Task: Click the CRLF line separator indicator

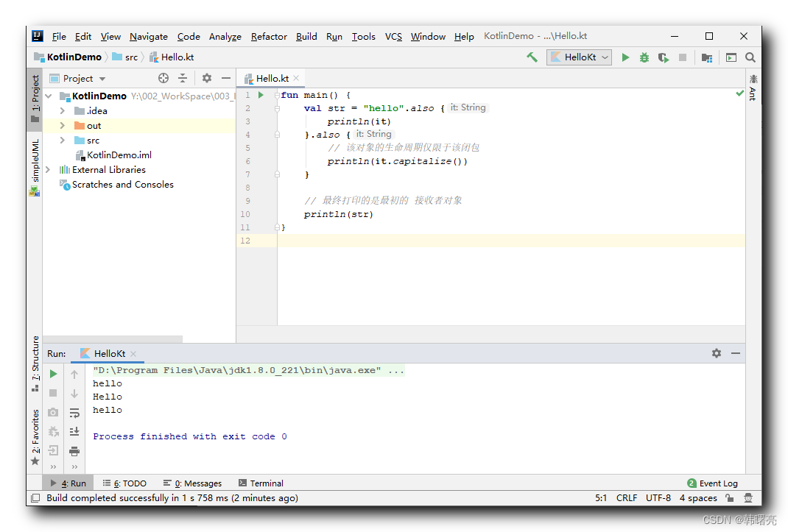Action: click(627, 498)
